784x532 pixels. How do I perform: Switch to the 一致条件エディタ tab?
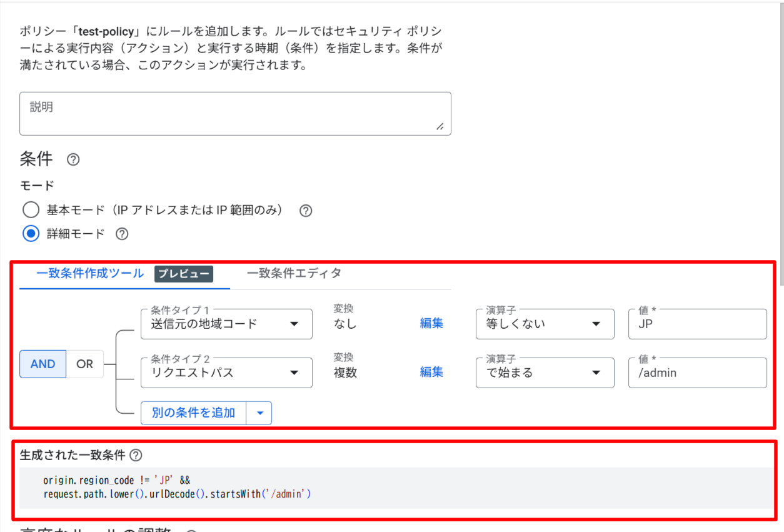point(294,273)
